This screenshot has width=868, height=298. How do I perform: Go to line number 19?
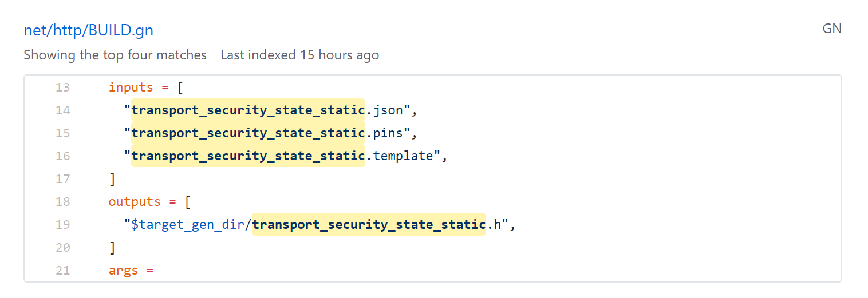[63, 225]
